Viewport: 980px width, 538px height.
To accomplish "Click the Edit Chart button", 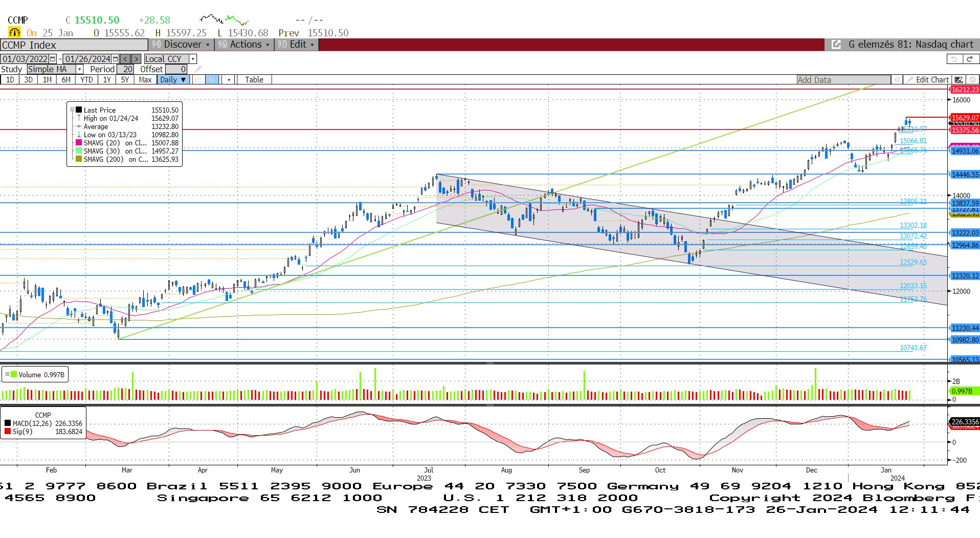I will click(x=927, y=80).
